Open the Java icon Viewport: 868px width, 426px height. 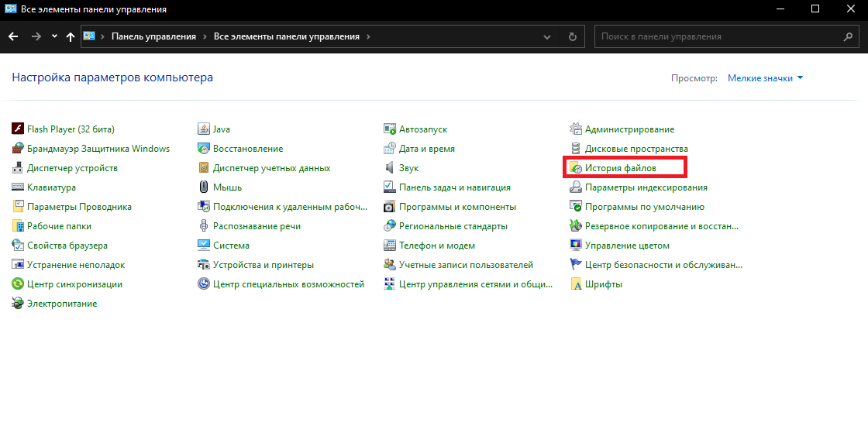coord(204,129)
